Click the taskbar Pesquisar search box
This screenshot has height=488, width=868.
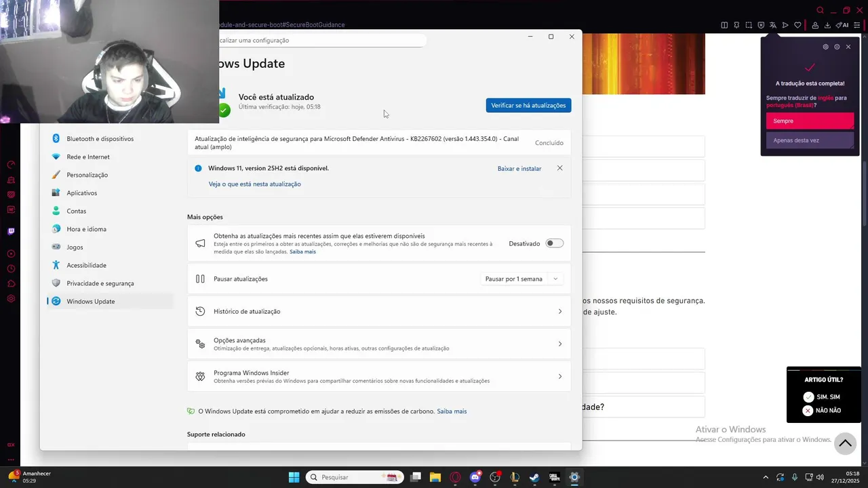click(355, 477)
